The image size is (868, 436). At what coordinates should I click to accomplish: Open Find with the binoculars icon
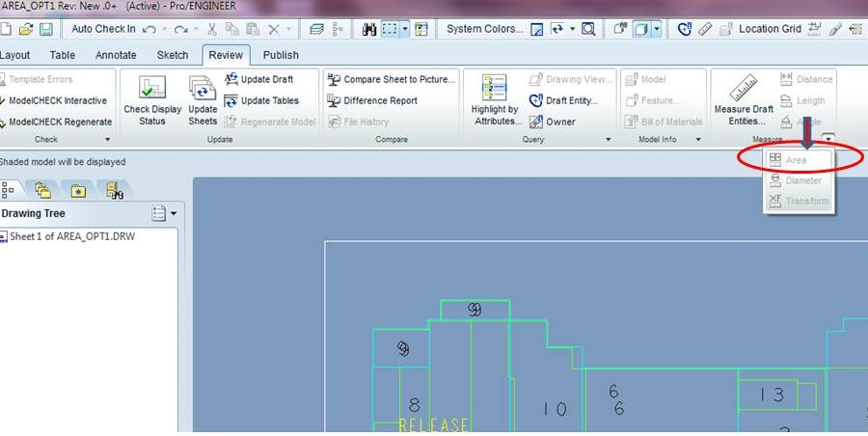[x=369, y=29]
